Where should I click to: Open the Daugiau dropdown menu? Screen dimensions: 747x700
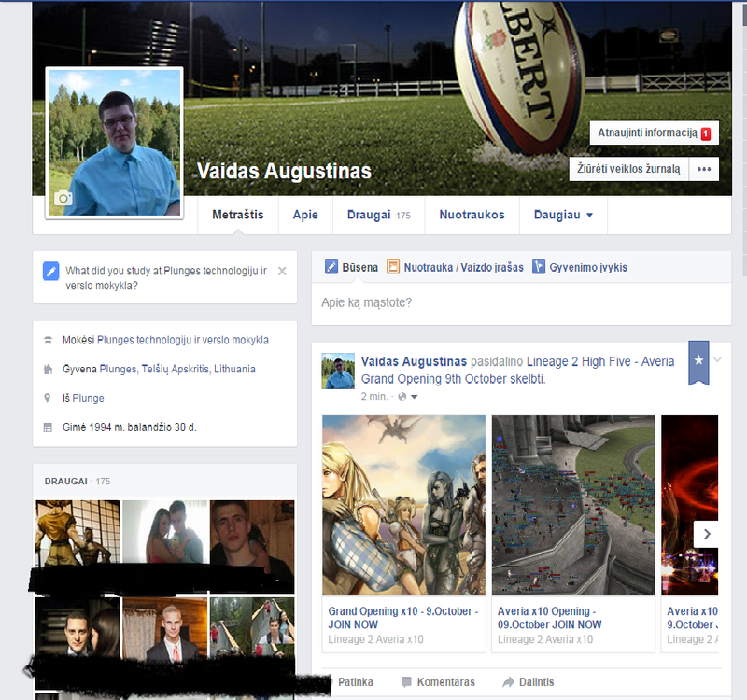click(x=563, y=215)
